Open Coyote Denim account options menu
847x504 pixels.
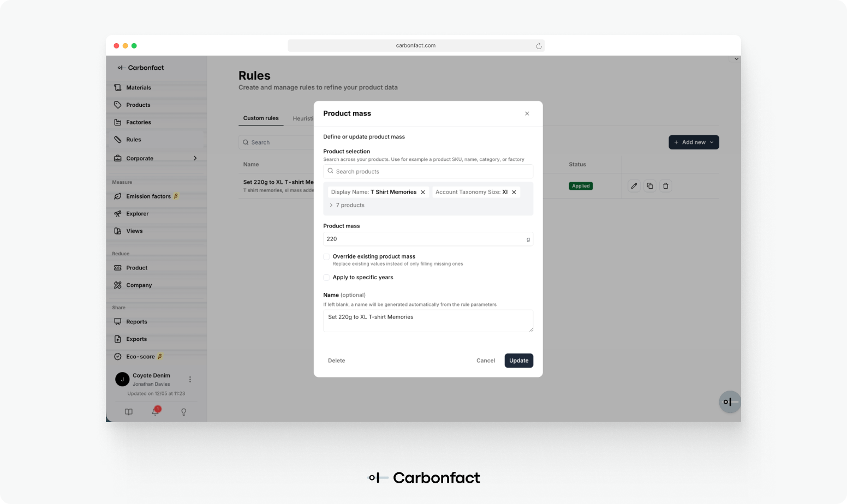[x=190, y=379]
